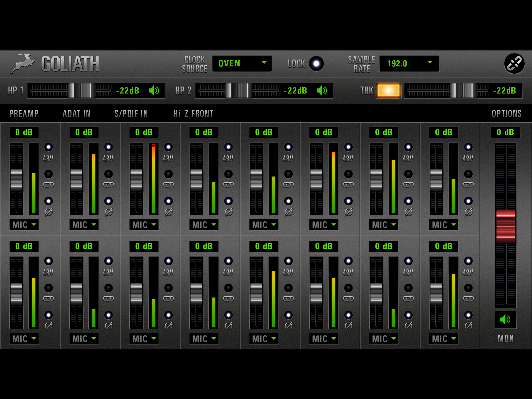Open MIC input type dropdown on top row sixth channel

coord(324,225)
